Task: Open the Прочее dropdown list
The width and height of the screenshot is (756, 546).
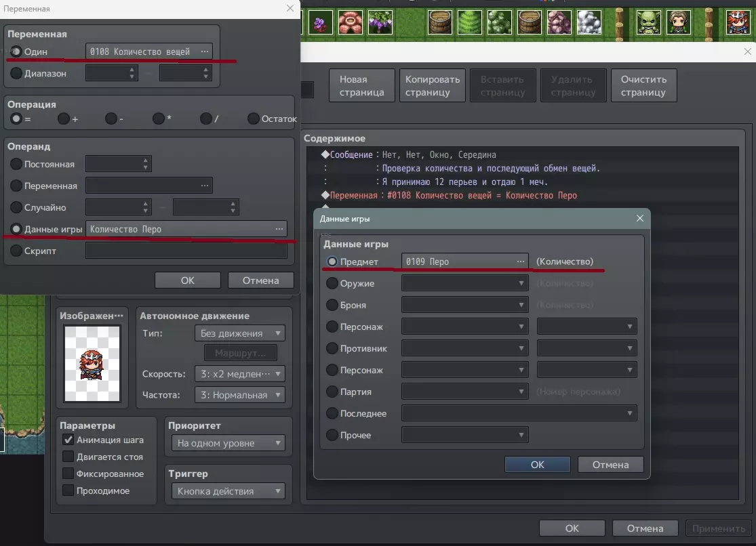Action: click(x=464, y=435)
